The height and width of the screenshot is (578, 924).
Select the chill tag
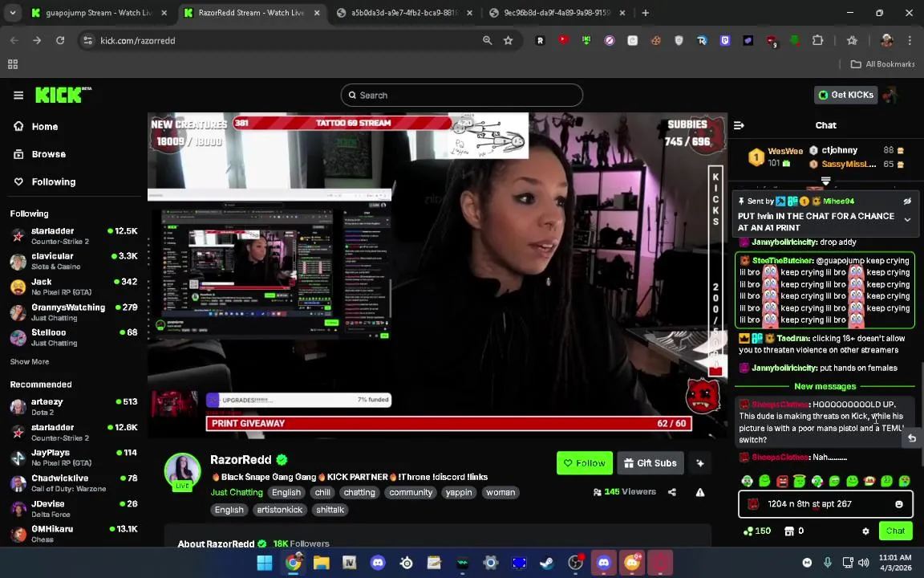322,492
